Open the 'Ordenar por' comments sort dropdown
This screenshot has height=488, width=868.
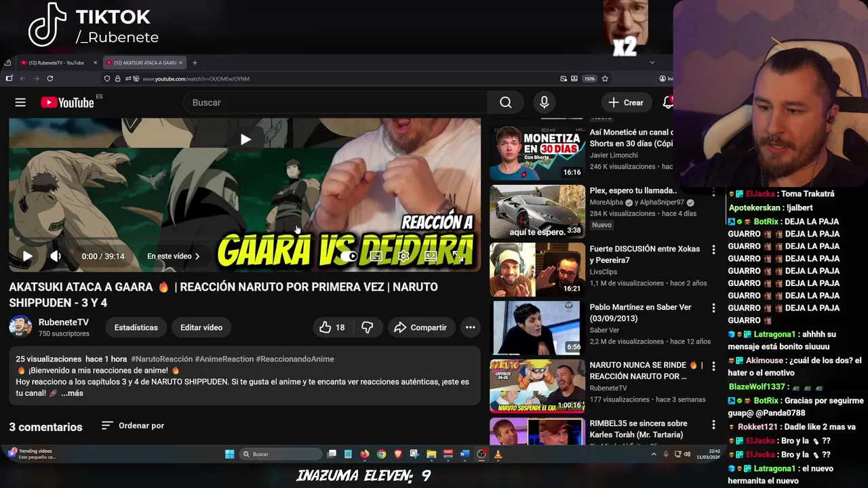click(133, 426)
